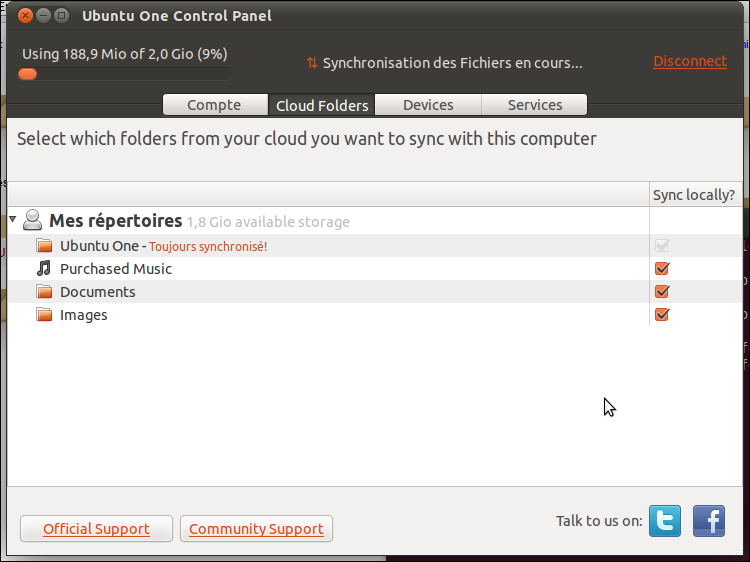
Task: Open Community Support
Action: (256, 529)
